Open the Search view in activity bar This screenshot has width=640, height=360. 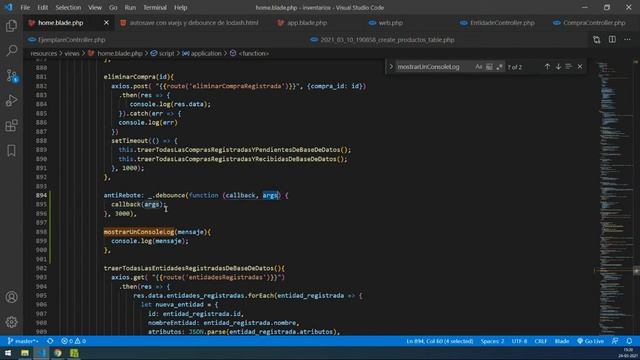(11, 51)
